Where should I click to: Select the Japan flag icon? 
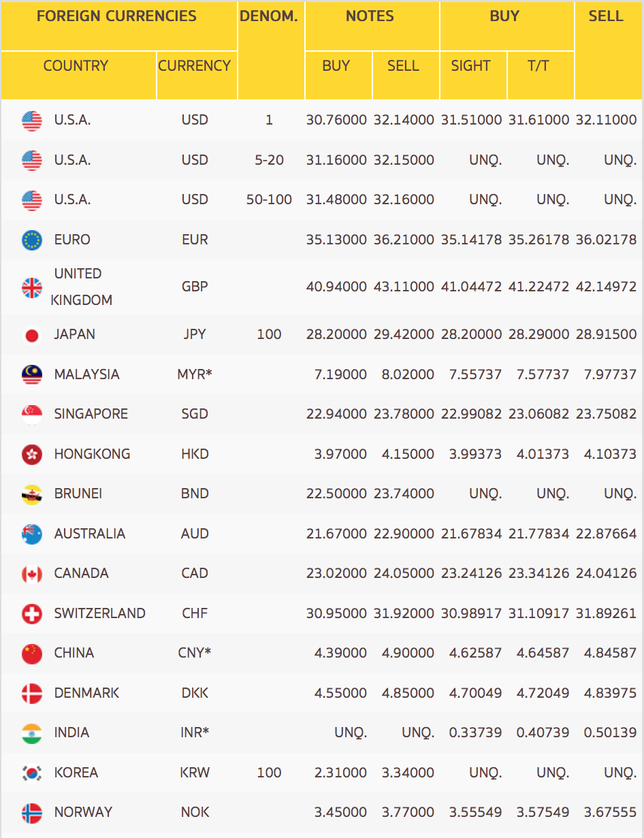tap(32, 335)
